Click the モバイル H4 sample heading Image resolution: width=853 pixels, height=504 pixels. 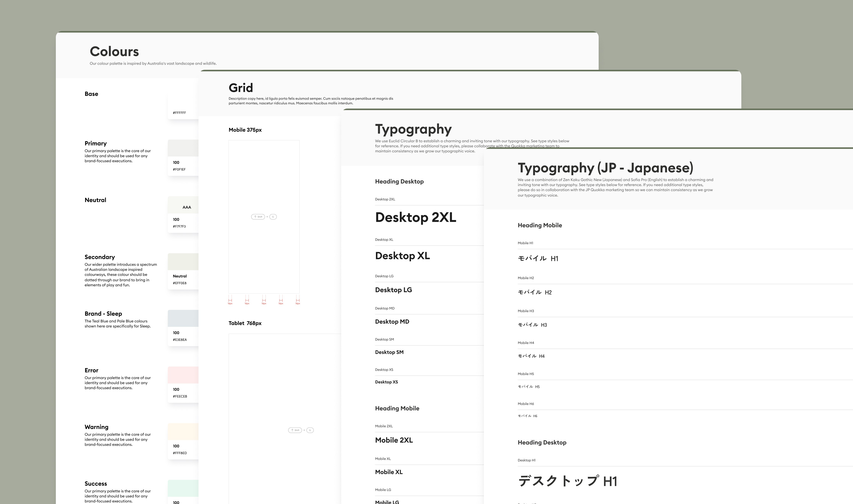tap(531, 356)
